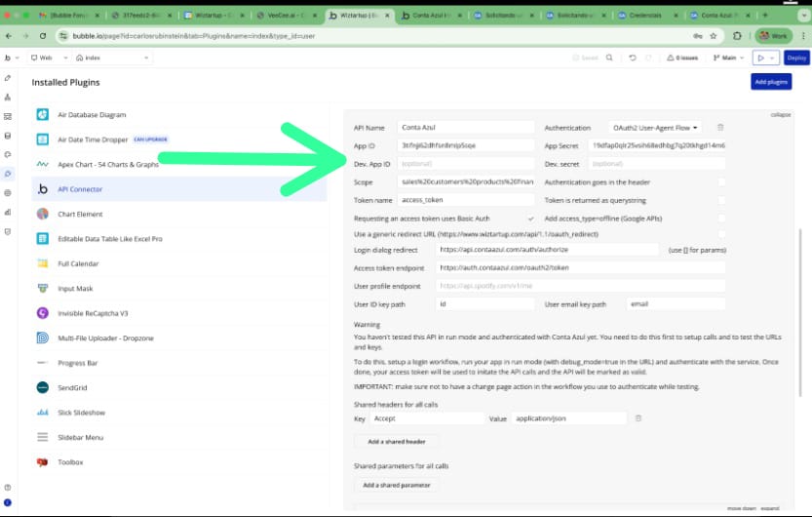
Task: Click Add a shared parameter button
Action: (397, 485)
